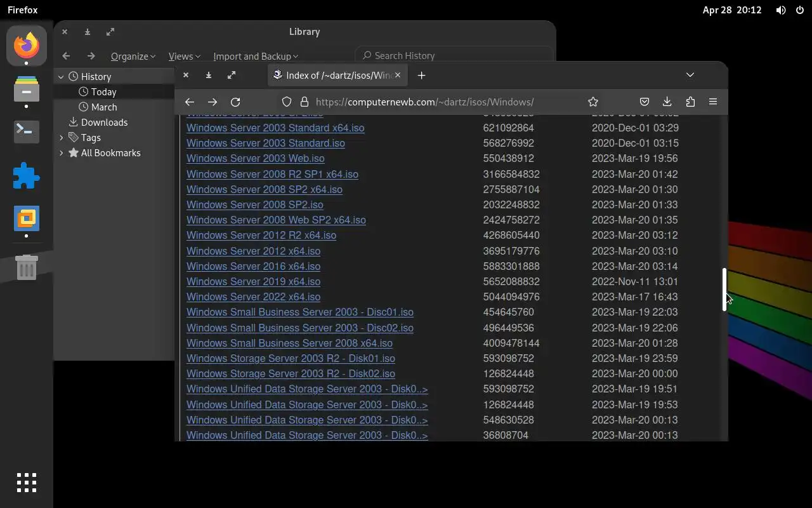Download Windows Server 2008 R2 SP1 x64.iso
Image resolution: width=812 pixels, height=508 pixels.
coord(272,174)
